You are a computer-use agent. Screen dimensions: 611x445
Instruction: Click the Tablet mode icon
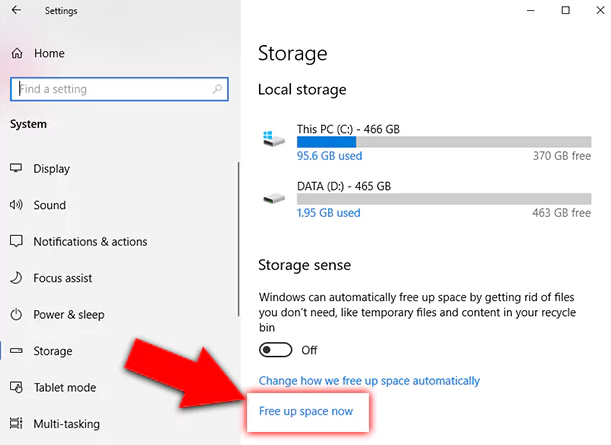(16, 387)
